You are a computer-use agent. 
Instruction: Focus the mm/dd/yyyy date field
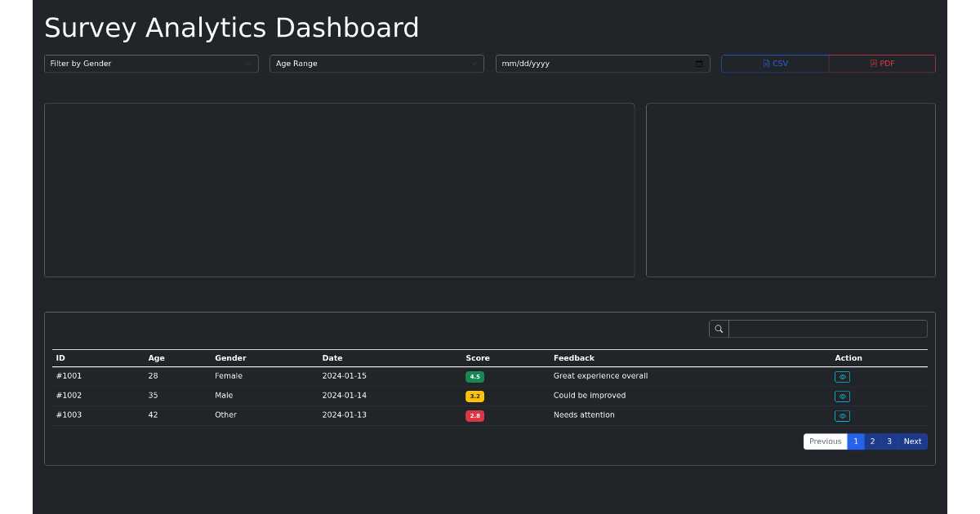[x=603, y=64]
